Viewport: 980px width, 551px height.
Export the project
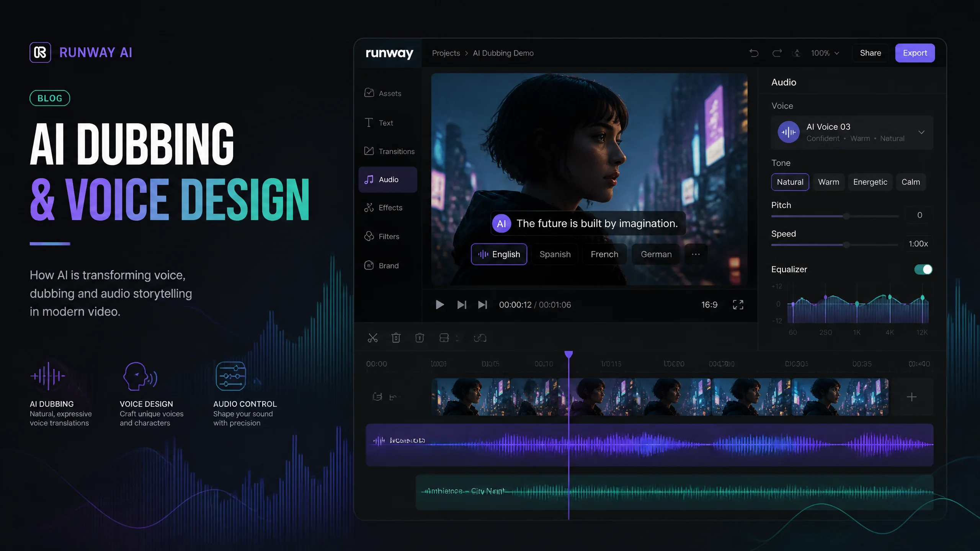[915, 53]
